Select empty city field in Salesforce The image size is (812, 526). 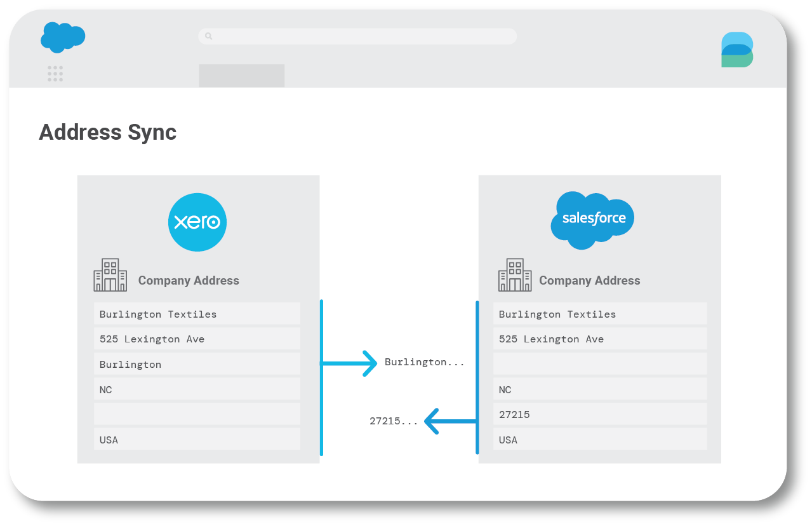point(600,364)
